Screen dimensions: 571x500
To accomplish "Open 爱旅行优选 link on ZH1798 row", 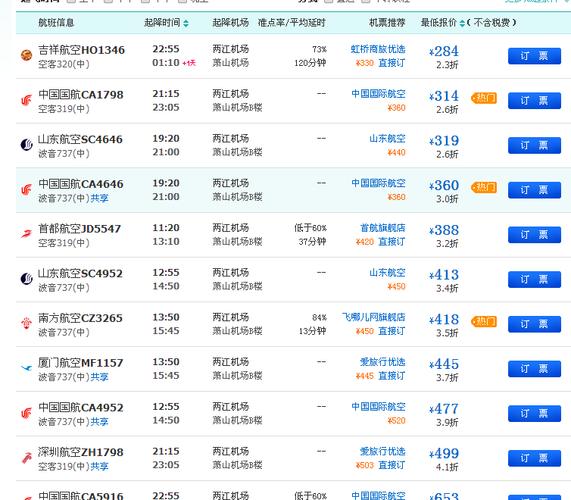I will [383, 452].
